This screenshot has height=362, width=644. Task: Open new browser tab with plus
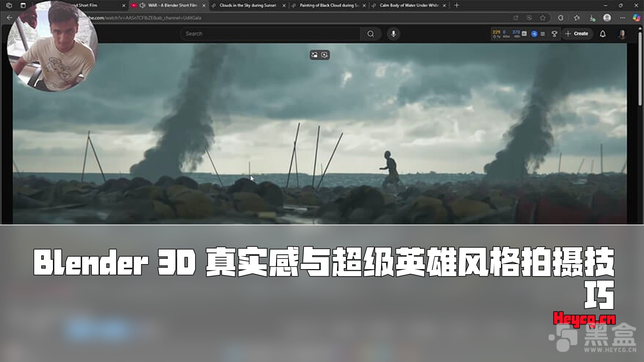(x=457, y=5)
